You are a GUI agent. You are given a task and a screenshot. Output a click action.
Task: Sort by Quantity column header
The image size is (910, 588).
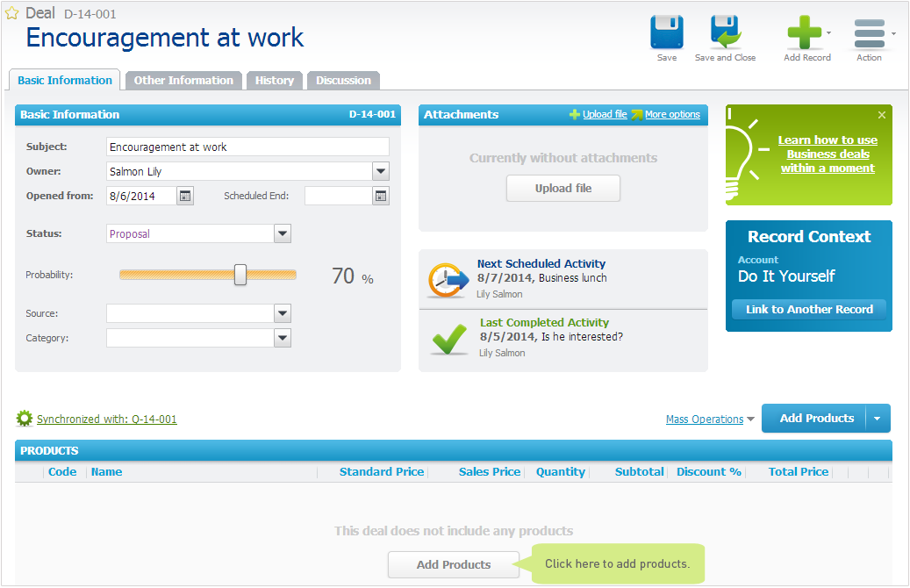(561, 472)
